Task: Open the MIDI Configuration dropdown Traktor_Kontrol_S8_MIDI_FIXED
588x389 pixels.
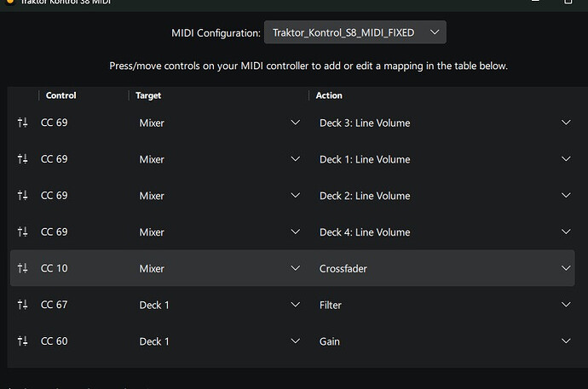Action: [x=355, y=32]
